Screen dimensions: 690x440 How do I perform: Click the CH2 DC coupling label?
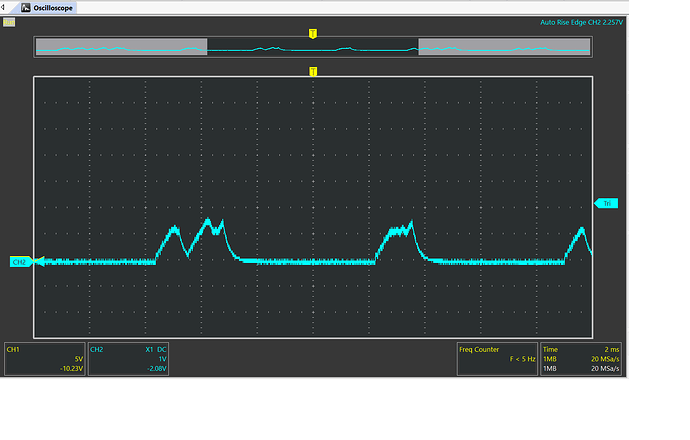click(x=161, y=349)
